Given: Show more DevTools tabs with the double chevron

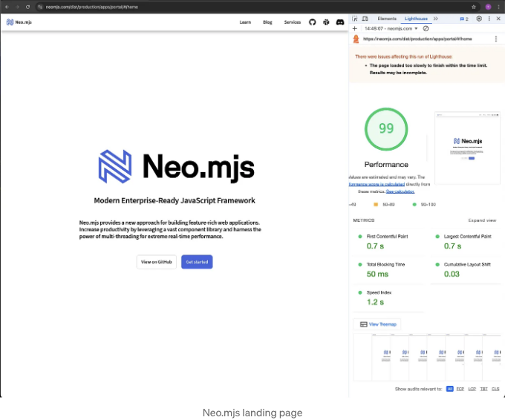Looking at the screenshot, I should (436, 19).
